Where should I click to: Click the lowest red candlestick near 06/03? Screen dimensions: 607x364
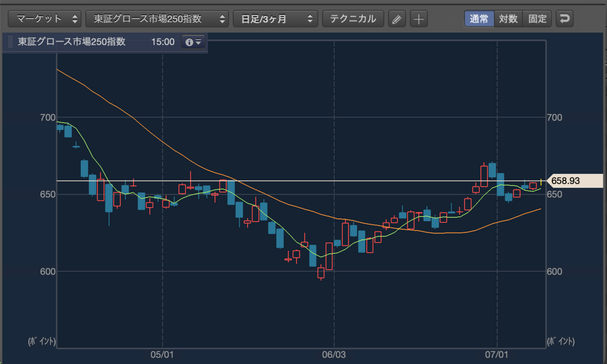click(321, 272)
